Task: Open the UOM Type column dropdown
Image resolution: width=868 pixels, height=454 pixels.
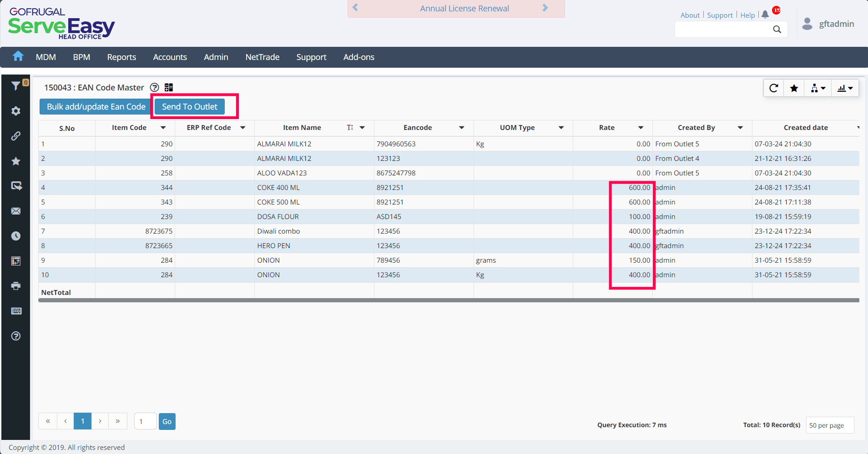Action: 561,128
